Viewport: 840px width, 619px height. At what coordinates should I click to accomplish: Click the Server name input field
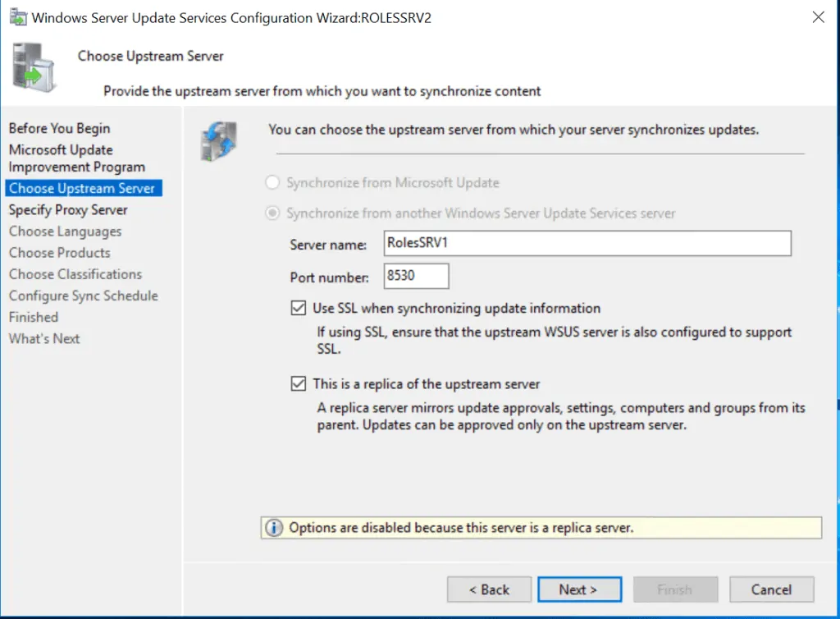(587, 243)
